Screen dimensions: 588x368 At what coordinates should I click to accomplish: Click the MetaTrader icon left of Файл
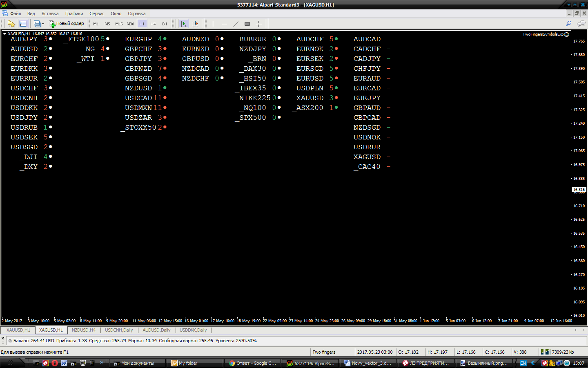[4, 13]
